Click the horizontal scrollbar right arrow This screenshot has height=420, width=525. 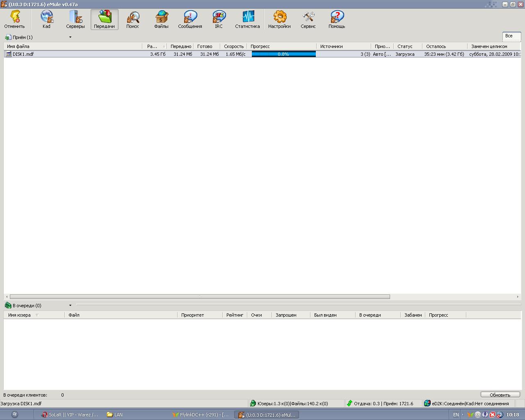518,297
